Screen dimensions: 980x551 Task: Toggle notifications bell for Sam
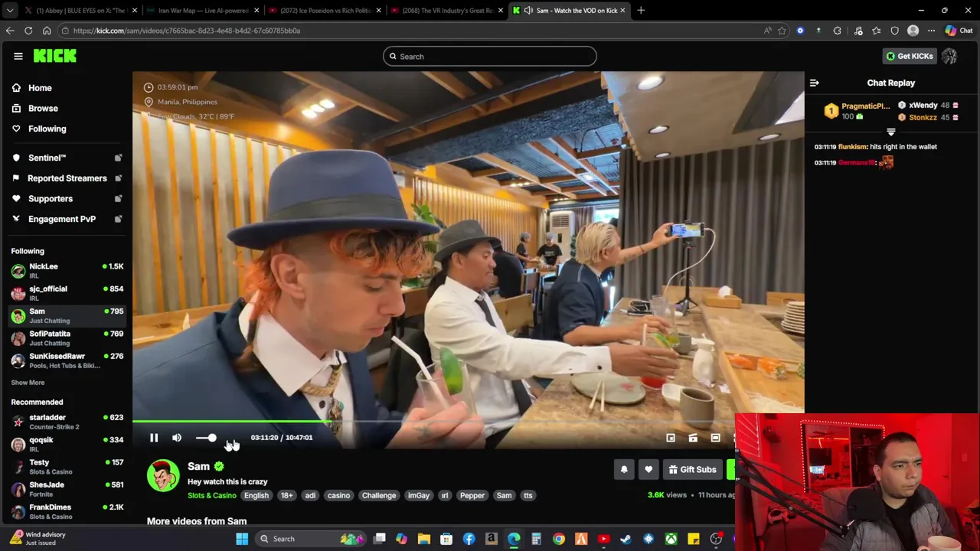click(x=624, y=470)
